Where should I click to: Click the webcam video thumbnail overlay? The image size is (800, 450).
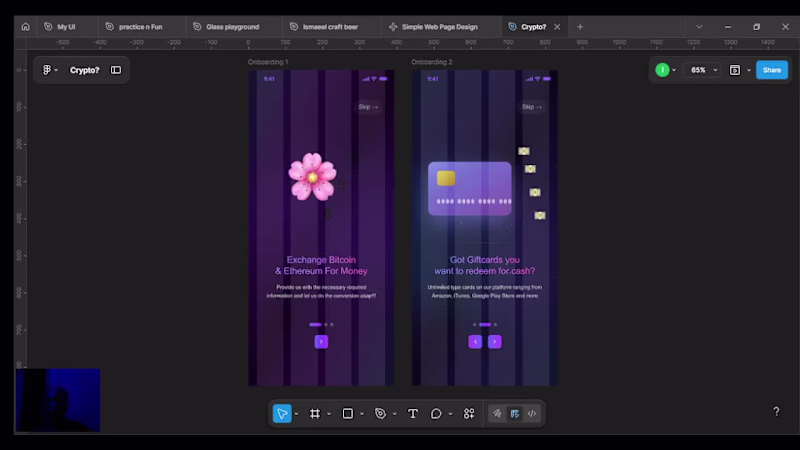tap(58, 400)
